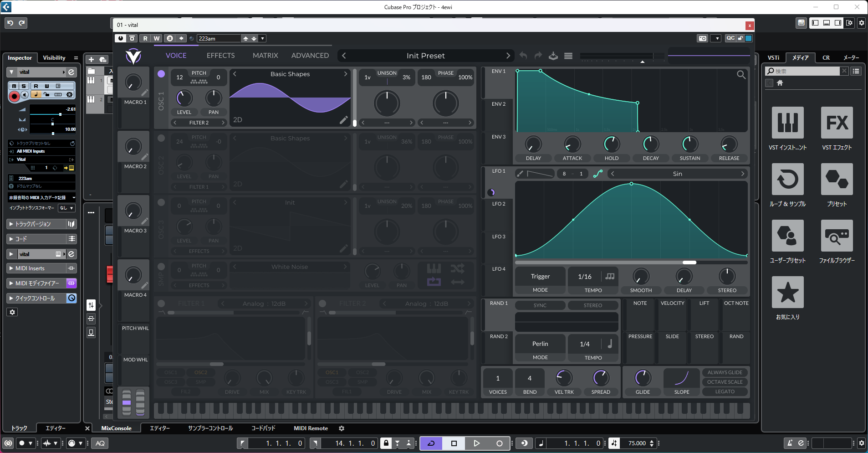Click magnifier icon in ENV 1 display
This screenshot has width=868, height=453.
pos(741,75)
